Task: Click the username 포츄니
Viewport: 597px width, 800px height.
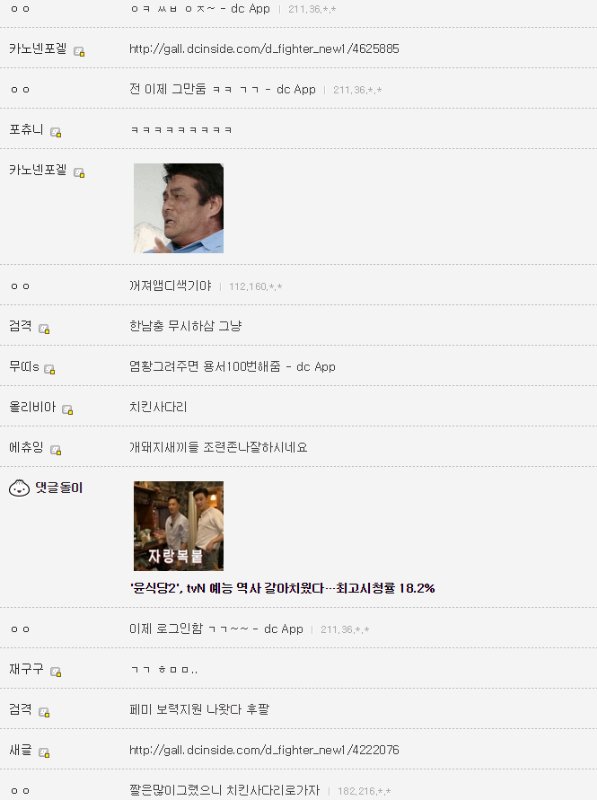Action: coord(26,130)
